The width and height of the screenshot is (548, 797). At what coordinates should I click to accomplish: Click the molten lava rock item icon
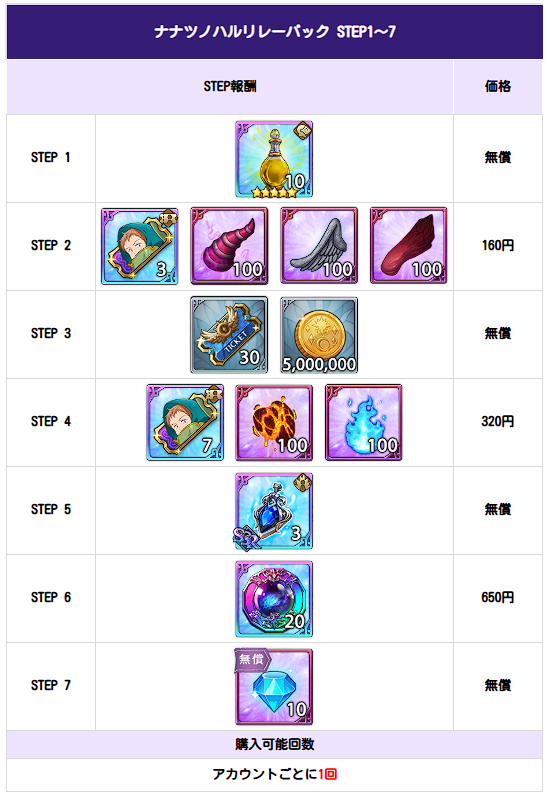point(274,422)
